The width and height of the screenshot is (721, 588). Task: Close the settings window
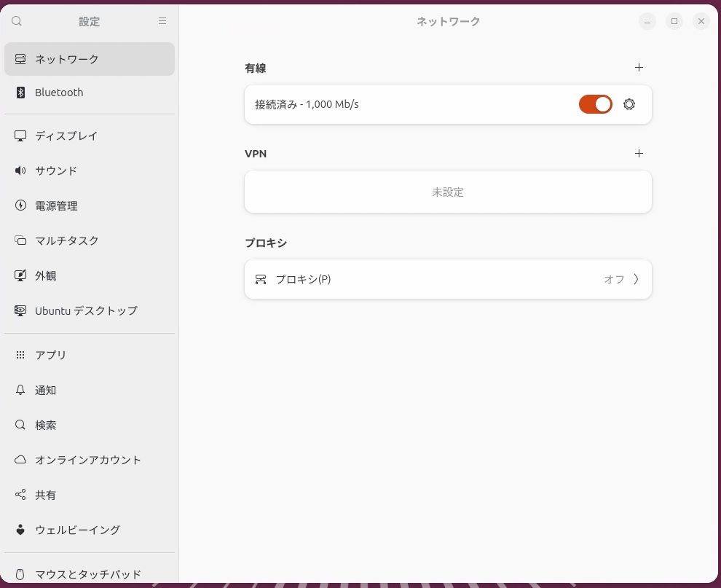[x=701, y=21]
